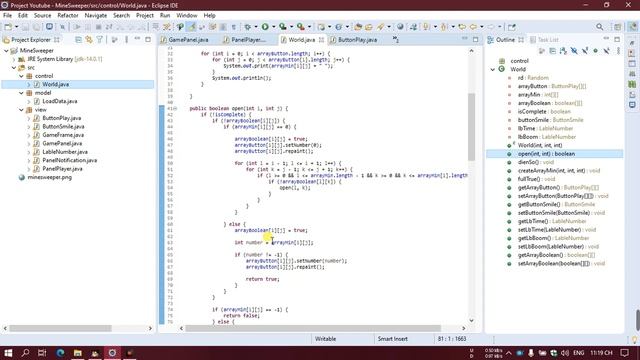The height and width of the screenshot is (360, 640).
Task: Click the Open Type toolbar icon
Action: 358,27
